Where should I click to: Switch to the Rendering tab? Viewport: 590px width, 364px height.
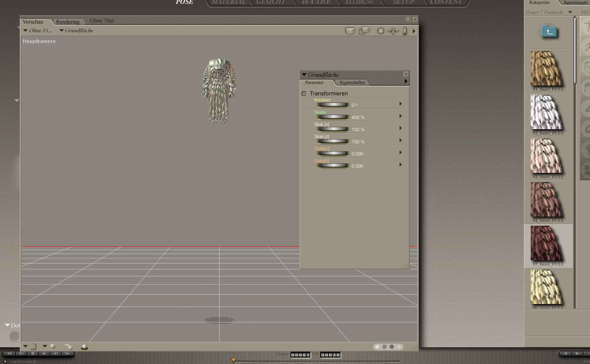[x=68, y=22]
